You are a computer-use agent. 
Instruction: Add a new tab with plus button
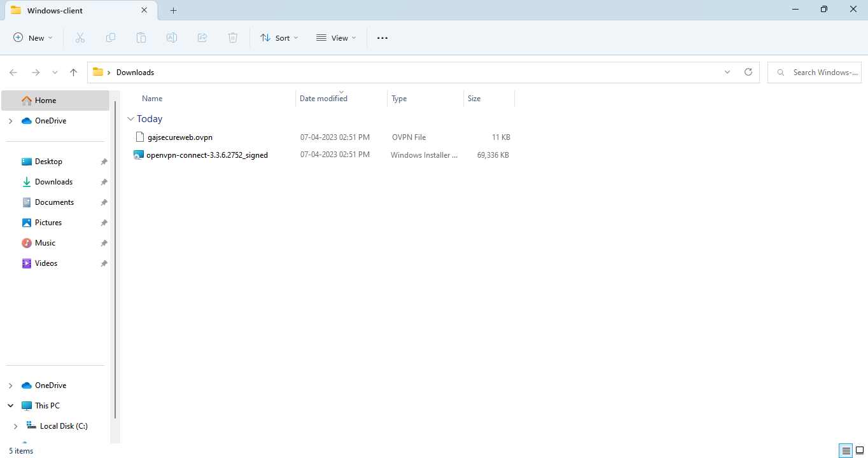click(174, 11)
